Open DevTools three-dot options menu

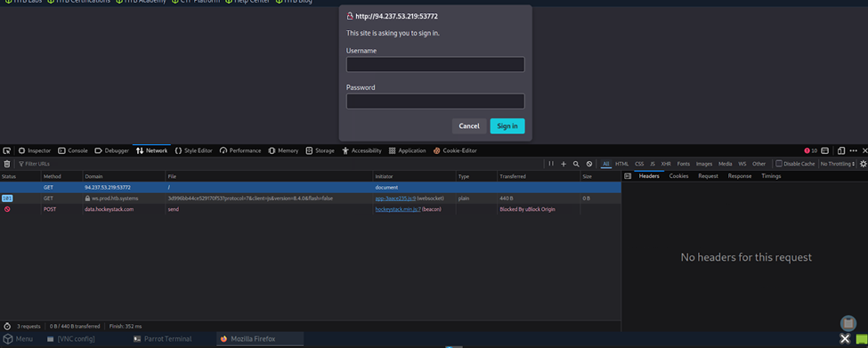click(x=853, y=150)
